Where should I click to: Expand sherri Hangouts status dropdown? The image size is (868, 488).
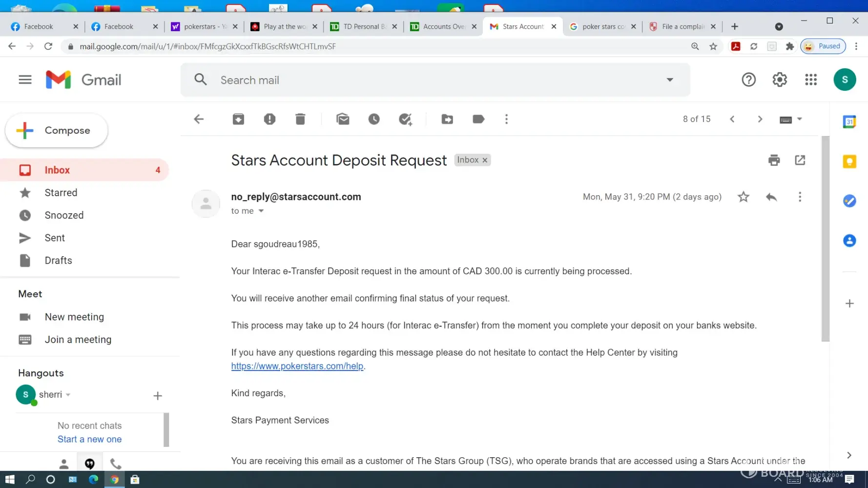click(68, 395)
